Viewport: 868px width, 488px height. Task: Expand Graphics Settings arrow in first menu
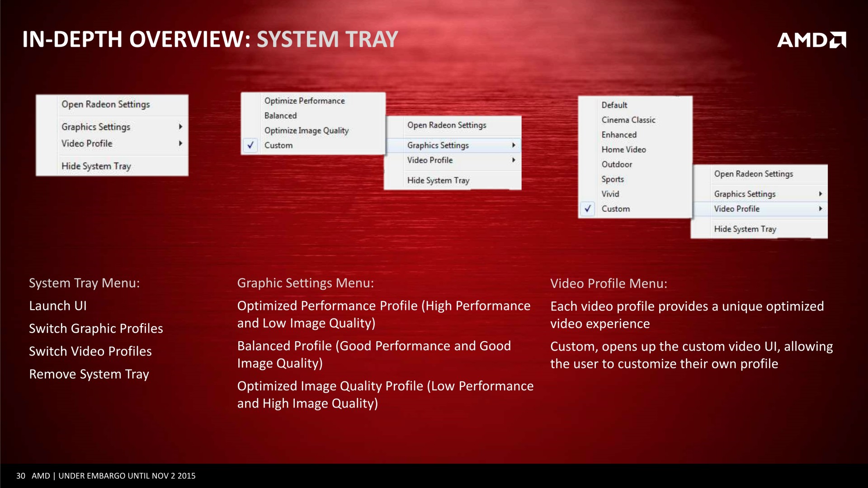click(x=180, y=127)
